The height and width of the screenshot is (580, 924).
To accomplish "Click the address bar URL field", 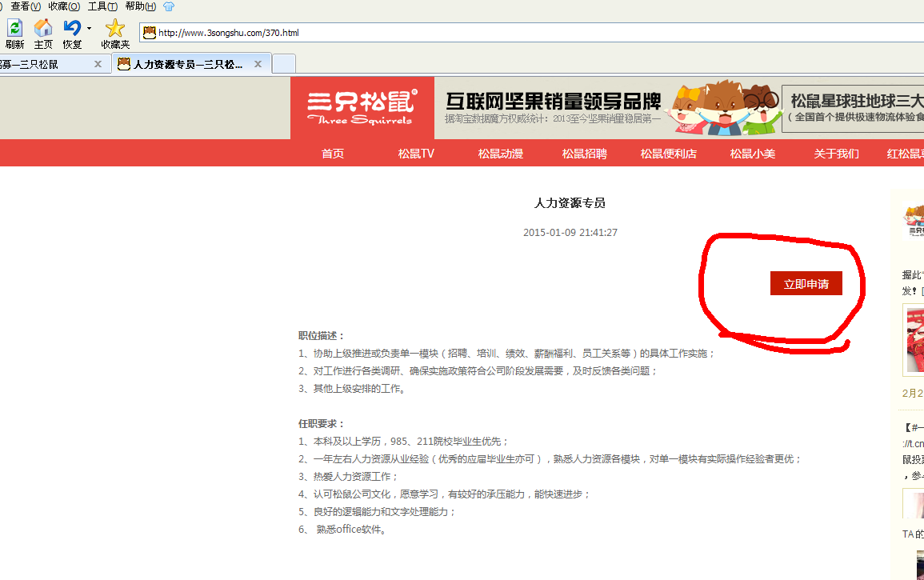I will click(x=530, y=33).
